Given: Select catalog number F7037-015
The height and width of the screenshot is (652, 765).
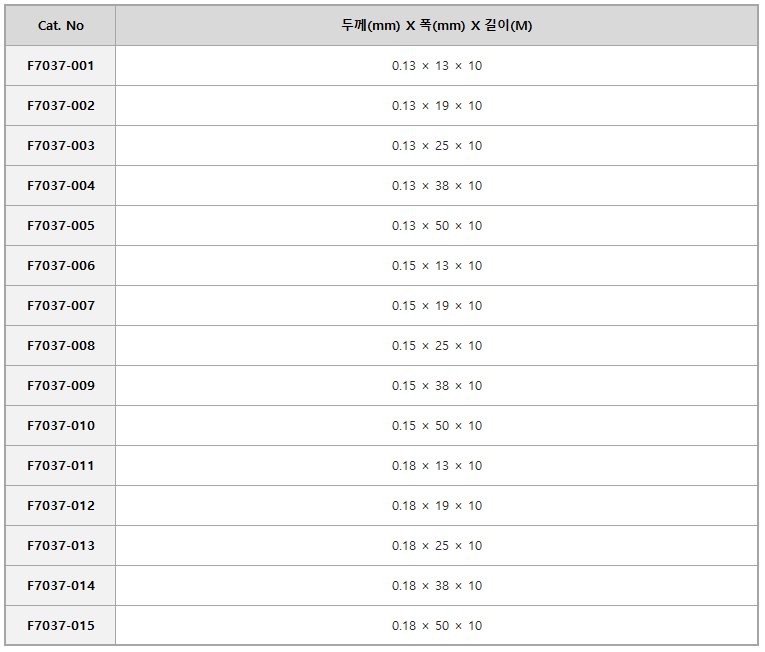Looking at the screenshot, I should click(60, 626).
